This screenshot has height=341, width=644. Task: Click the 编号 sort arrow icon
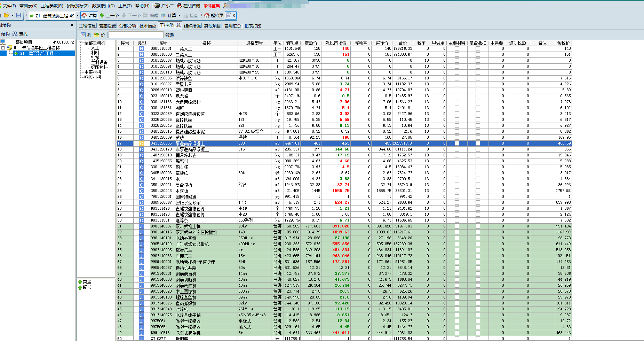coord(80,287)
